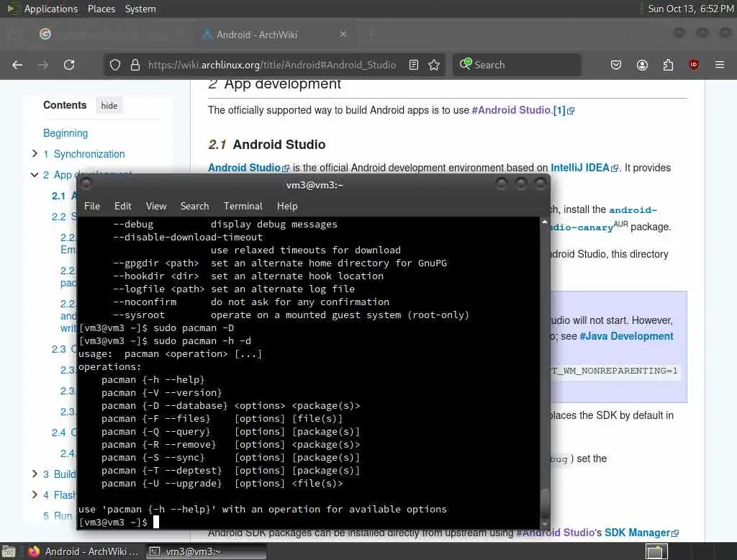
Task: Open terminal Help menu
Action: [x=287, y=206]
